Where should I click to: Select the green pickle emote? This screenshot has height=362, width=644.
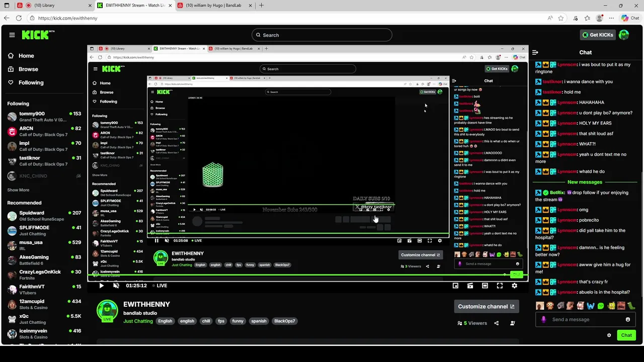(x=631, y=306)
